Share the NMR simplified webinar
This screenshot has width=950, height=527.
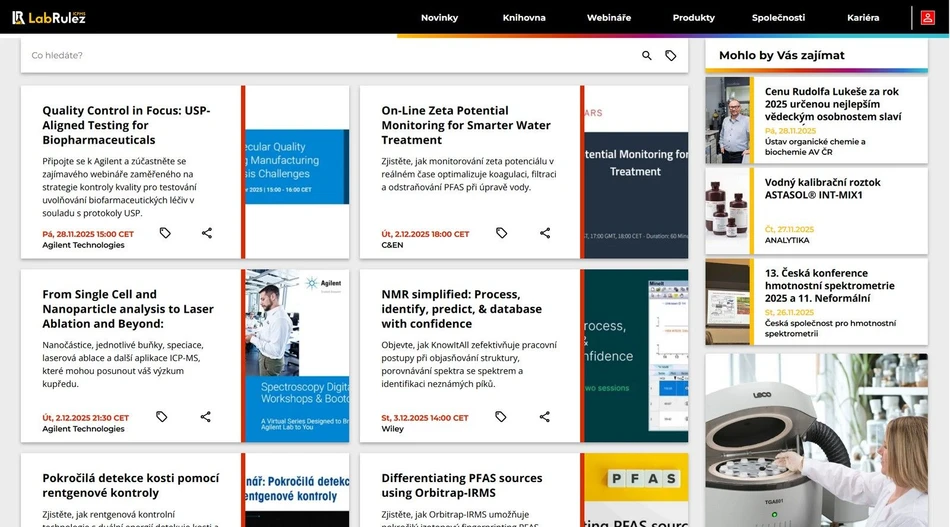tap(545, 417)
